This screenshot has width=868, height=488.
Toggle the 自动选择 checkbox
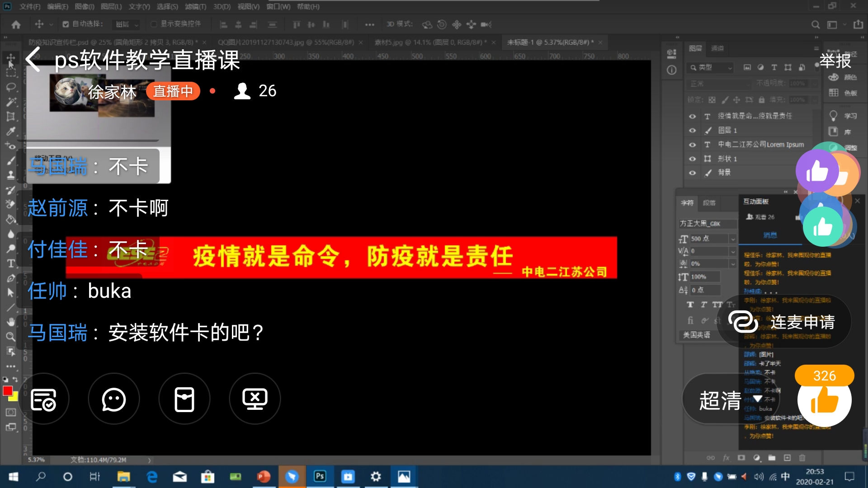[66, 24]
